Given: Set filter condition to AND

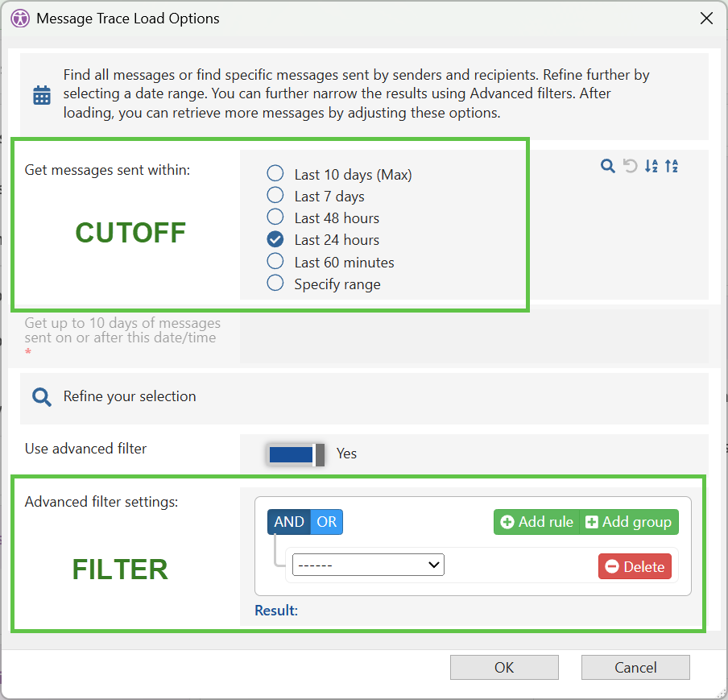Looking at the screenshot, I should [289, 522].
